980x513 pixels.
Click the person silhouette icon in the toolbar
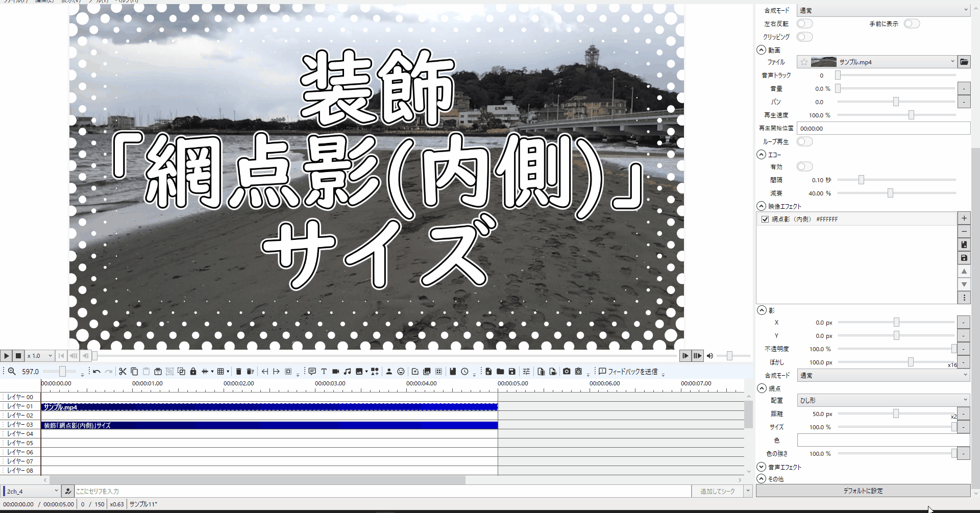(389, 372)
